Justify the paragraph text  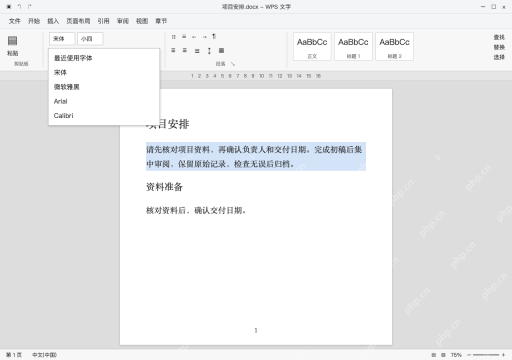197,51
